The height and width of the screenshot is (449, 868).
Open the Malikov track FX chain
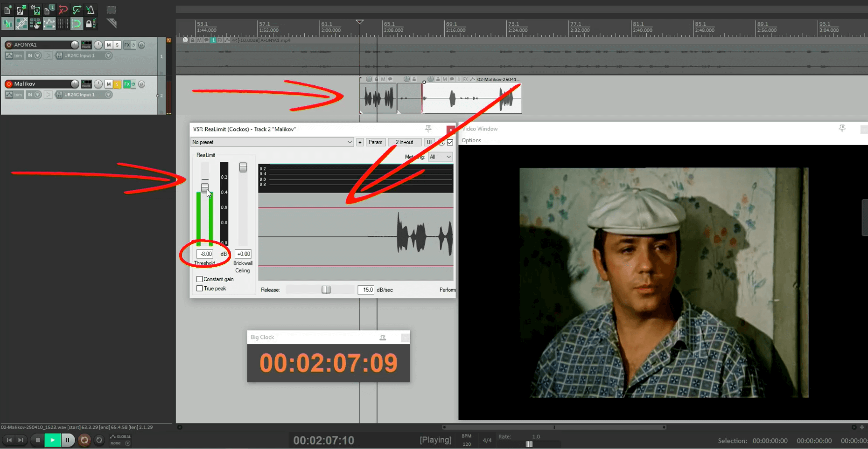126,84
